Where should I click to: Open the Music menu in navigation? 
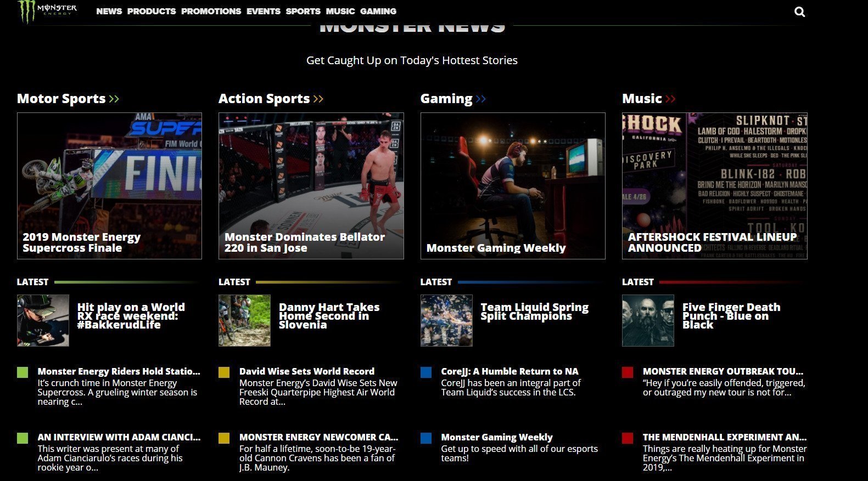340,11
